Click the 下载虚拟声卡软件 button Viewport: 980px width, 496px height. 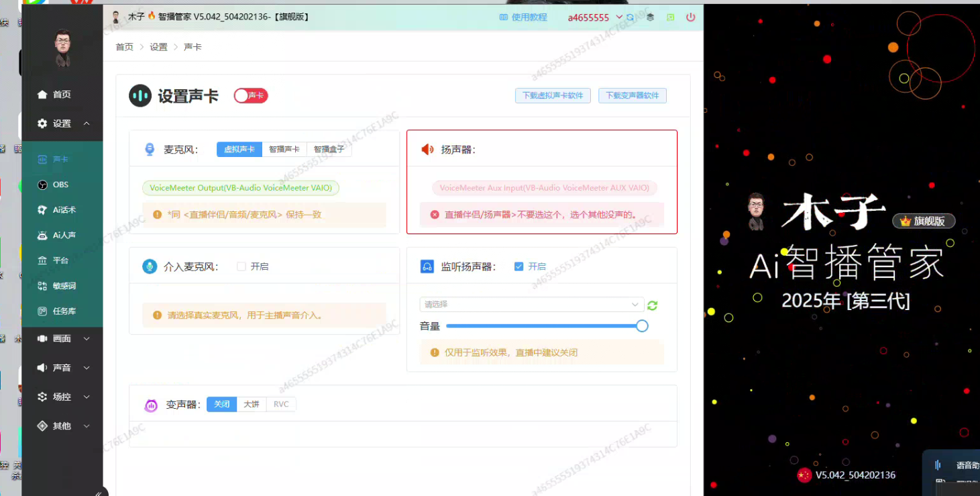pyautogui.click(x=553, y=95)
